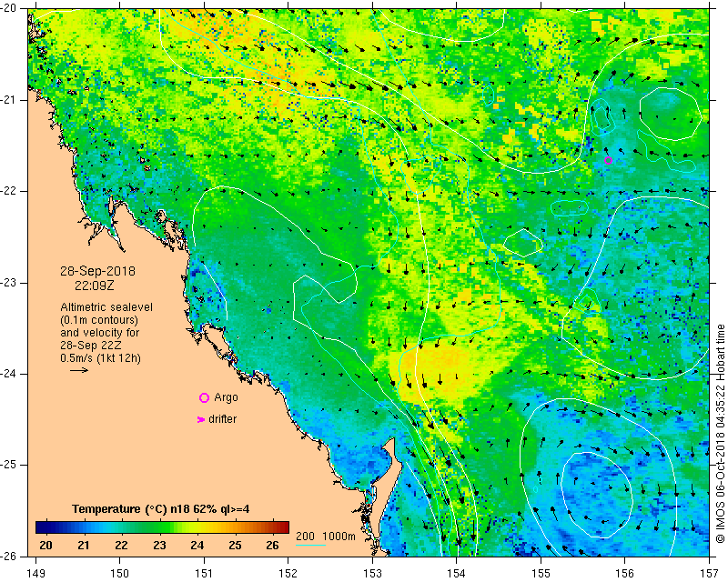Pick the dark red end of the temperature colorbar
Screen dimensions: 728x582
(x=284, y=527)
